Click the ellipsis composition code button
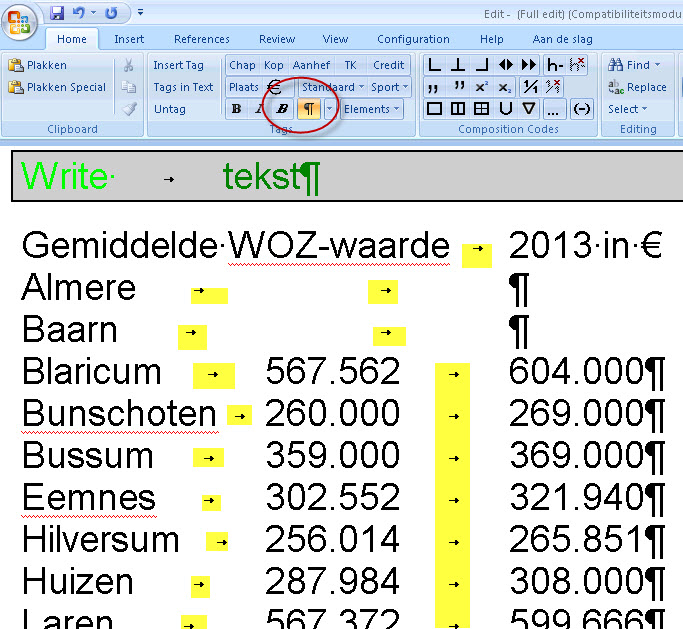Screen dimensions: 683x629 554,109
